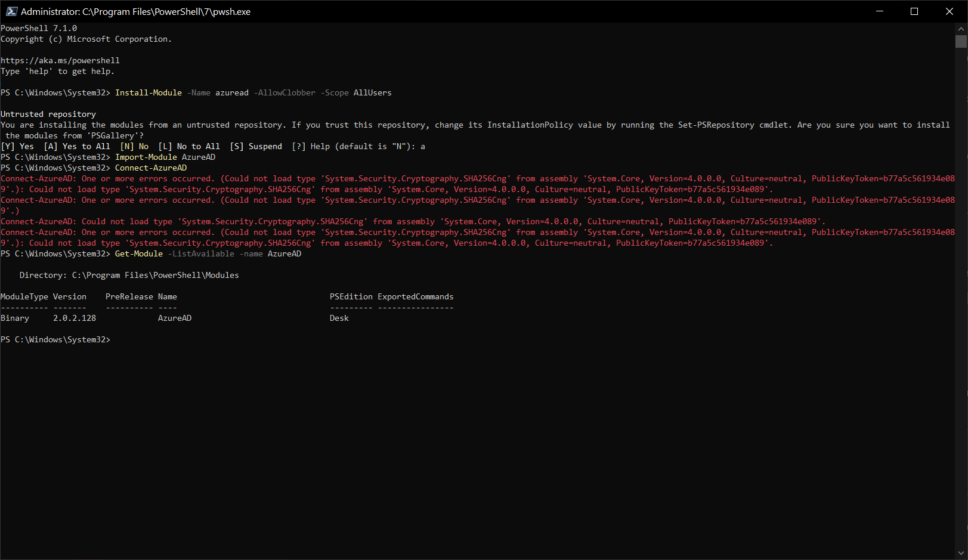Click the Copyright Microsoft Corporation line

click(85, 39)
